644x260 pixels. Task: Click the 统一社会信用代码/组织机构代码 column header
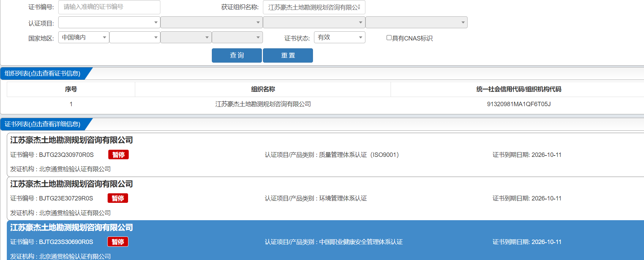tap(519, 89)
